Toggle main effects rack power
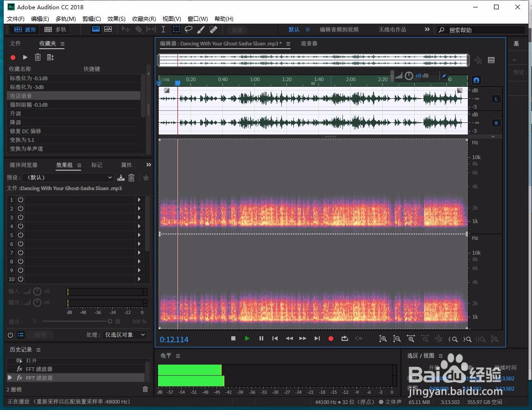The width and height of the screenshot is (532, 410). 11,335
